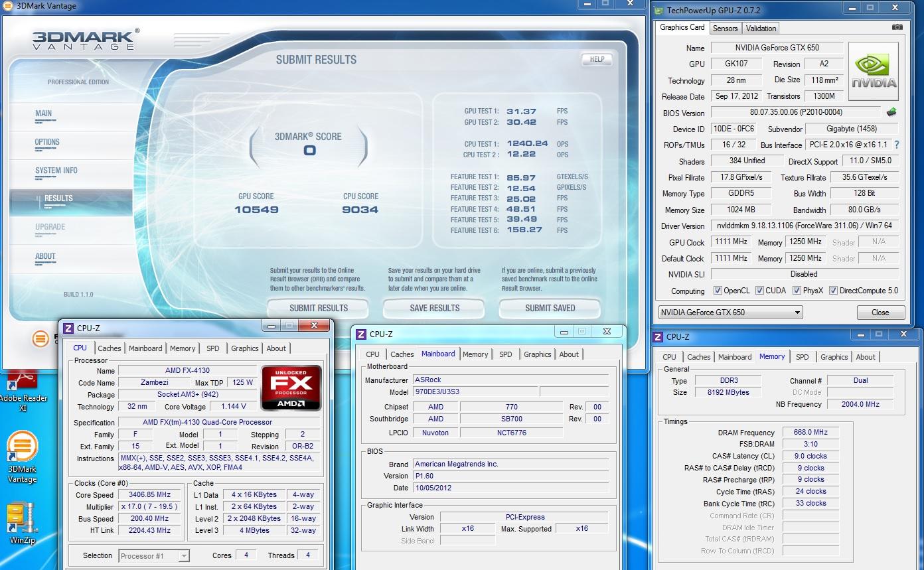Screen dimensions: 924x570
Task: Open Mainboard tab in CPU-Z Memory window
Action: [735, 357]
